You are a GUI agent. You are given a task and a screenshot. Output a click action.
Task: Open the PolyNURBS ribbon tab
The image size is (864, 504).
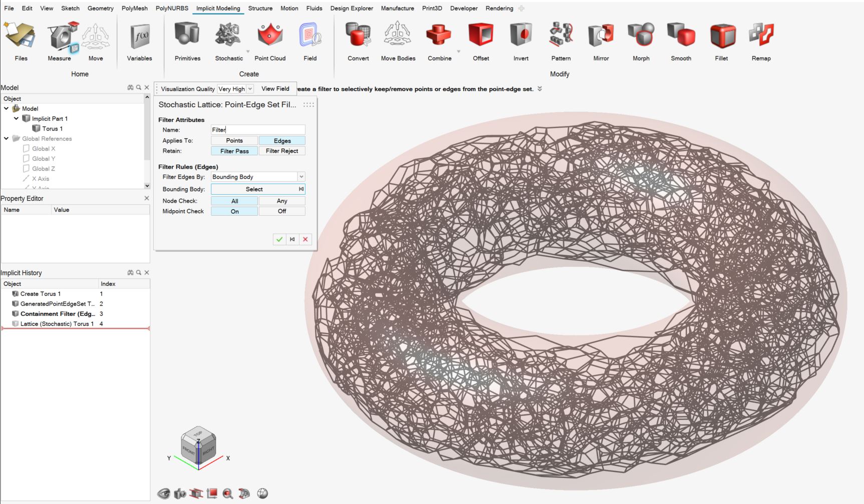click(172, 9)
